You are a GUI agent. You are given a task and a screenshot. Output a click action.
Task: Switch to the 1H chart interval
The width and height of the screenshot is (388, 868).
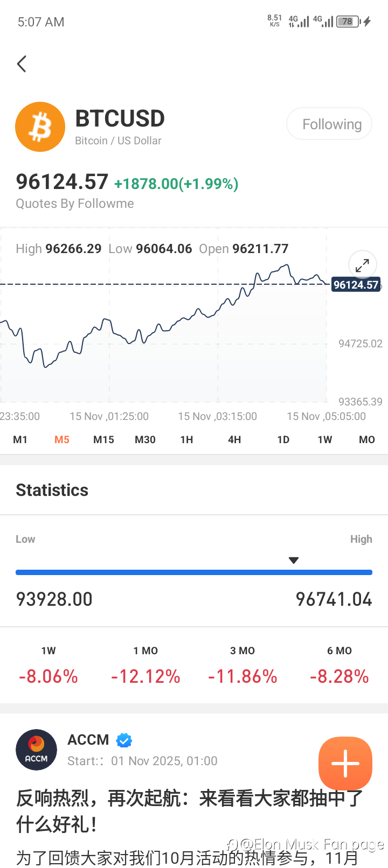186,440
